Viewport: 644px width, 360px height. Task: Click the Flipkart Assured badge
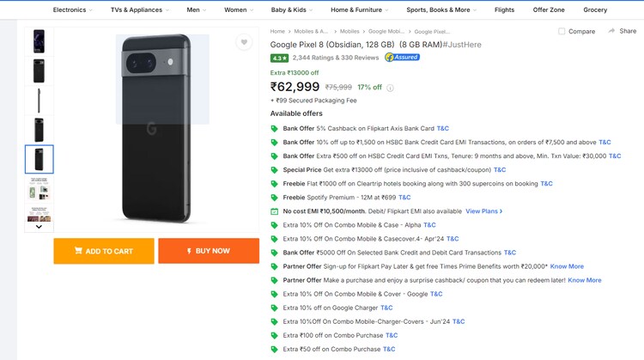(402, 58)
